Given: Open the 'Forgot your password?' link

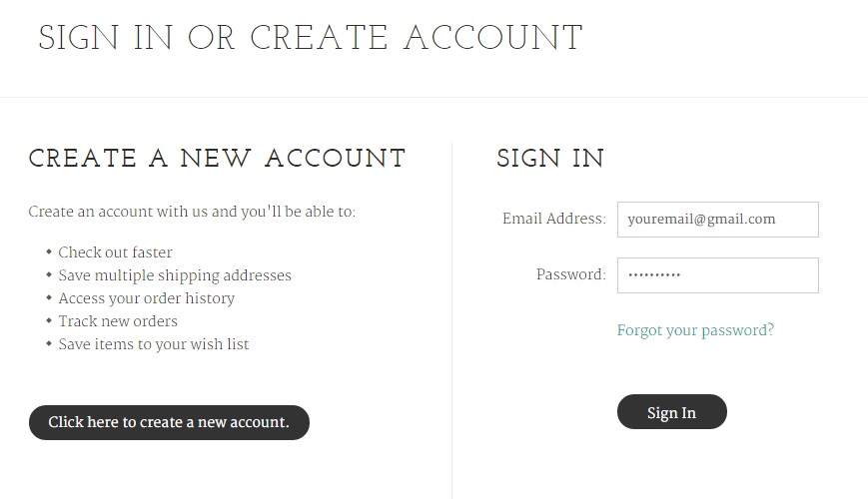Looking at the screenshot, I should pos(695,330).
